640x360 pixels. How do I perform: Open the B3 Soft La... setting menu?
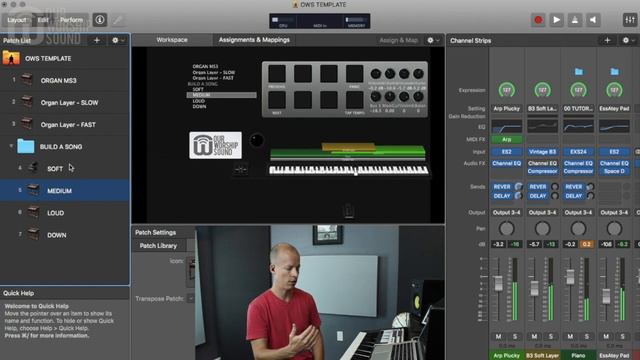click(x=542, y=109)
